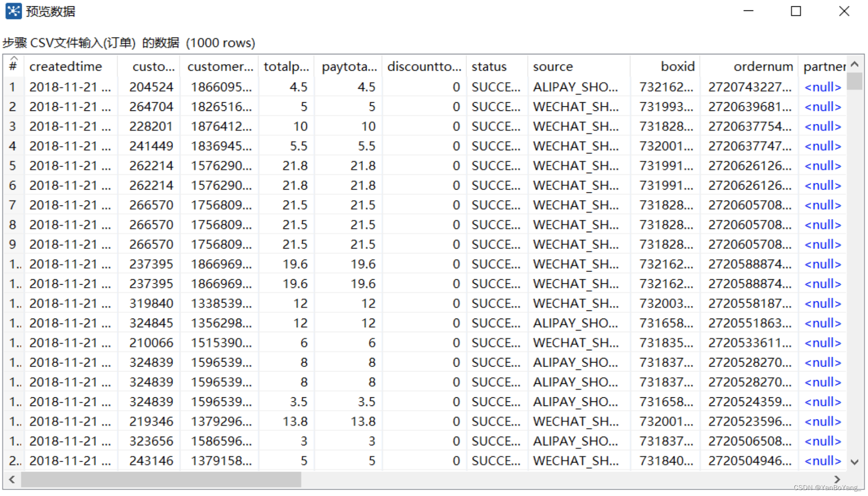Click the # row-number column header
Screen dimensions: 868x496
pos(14,67)
